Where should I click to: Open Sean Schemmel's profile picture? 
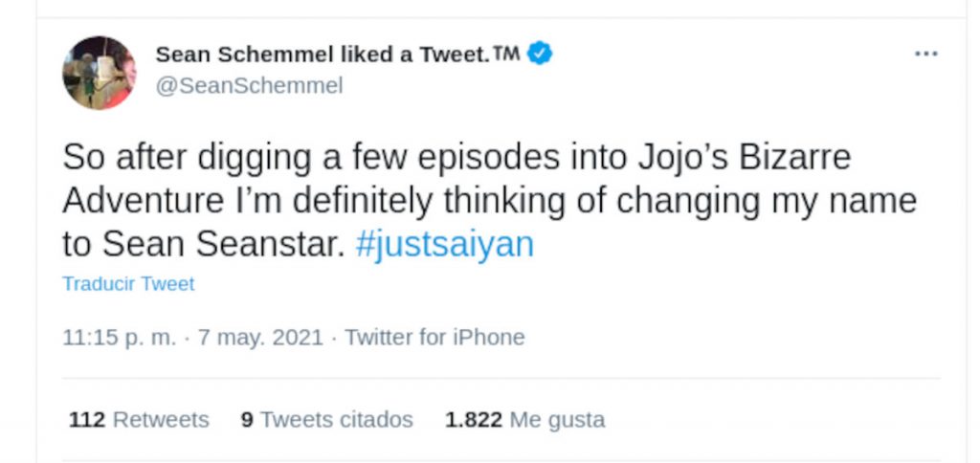[x=99, y=73]
